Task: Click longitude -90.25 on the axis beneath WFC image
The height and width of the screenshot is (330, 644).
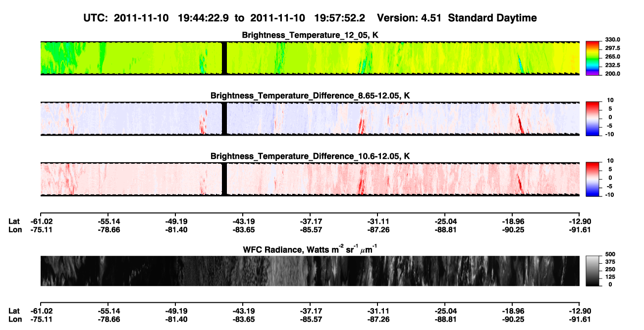Action: click(x=514, y=320)
